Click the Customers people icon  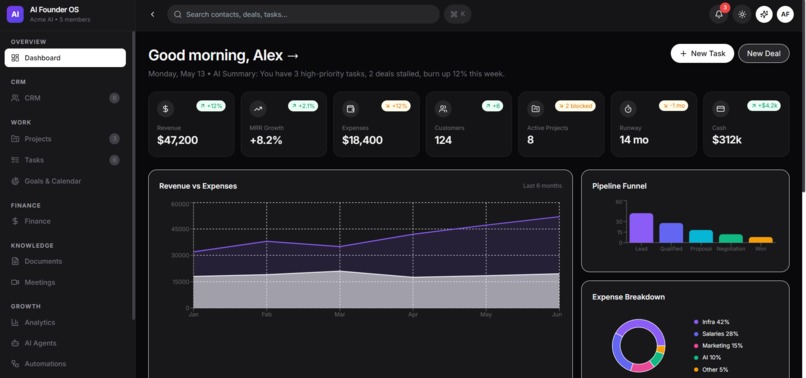pyautogui.click(x=443, y=109)
